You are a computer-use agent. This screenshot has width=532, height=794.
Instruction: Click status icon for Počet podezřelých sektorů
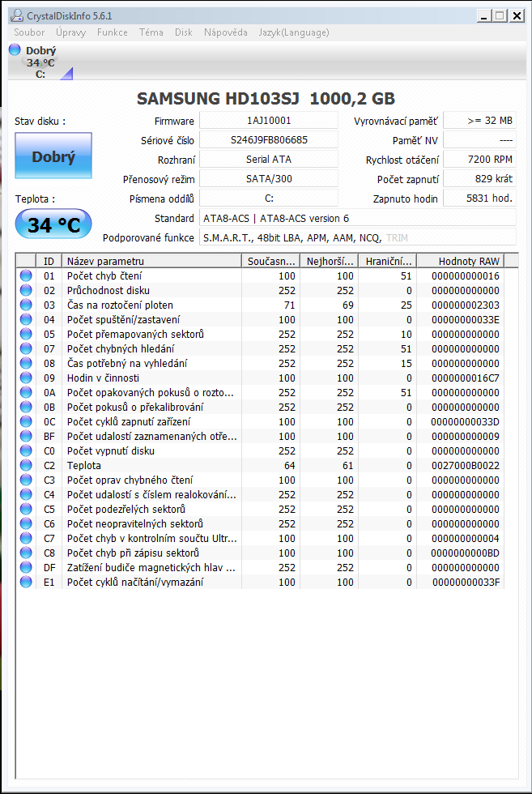coord(26,510)
